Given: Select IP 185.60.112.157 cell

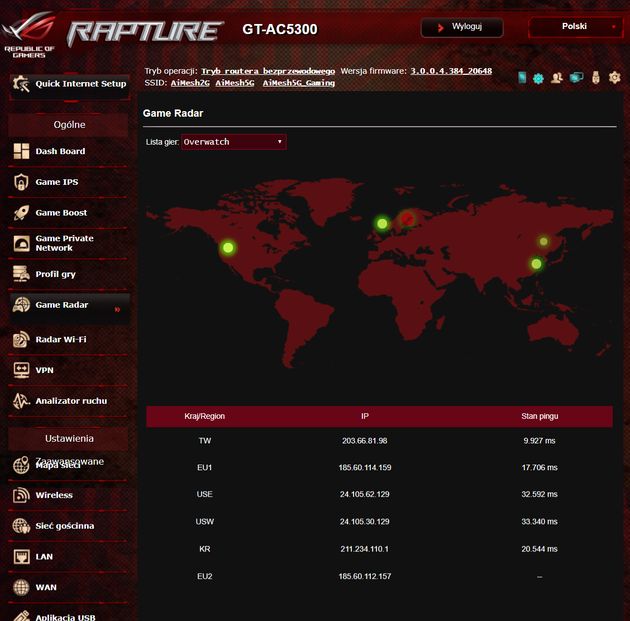Looking at the screenshot, I should (x=365, y=576).
